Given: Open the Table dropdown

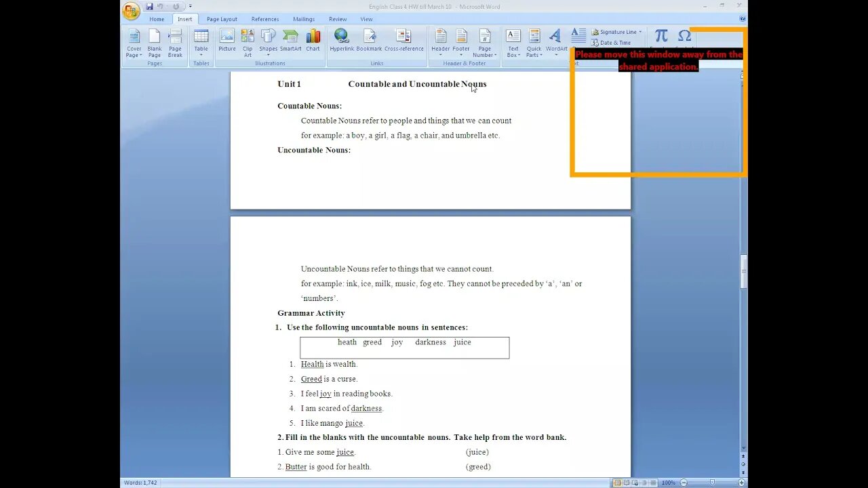Looking at the screenshot, I should coord(201,43).
